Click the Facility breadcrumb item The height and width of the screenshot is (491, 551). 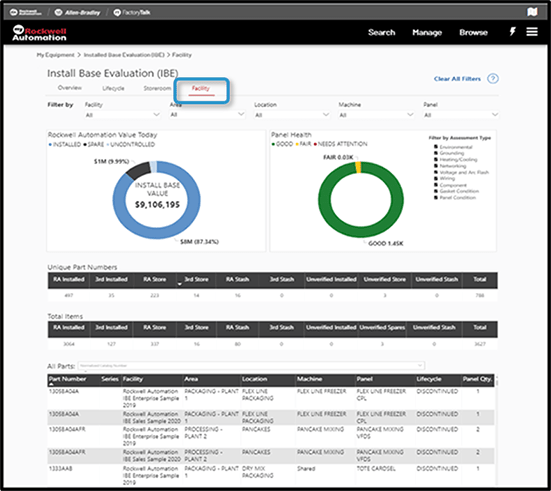click(182, 55)
